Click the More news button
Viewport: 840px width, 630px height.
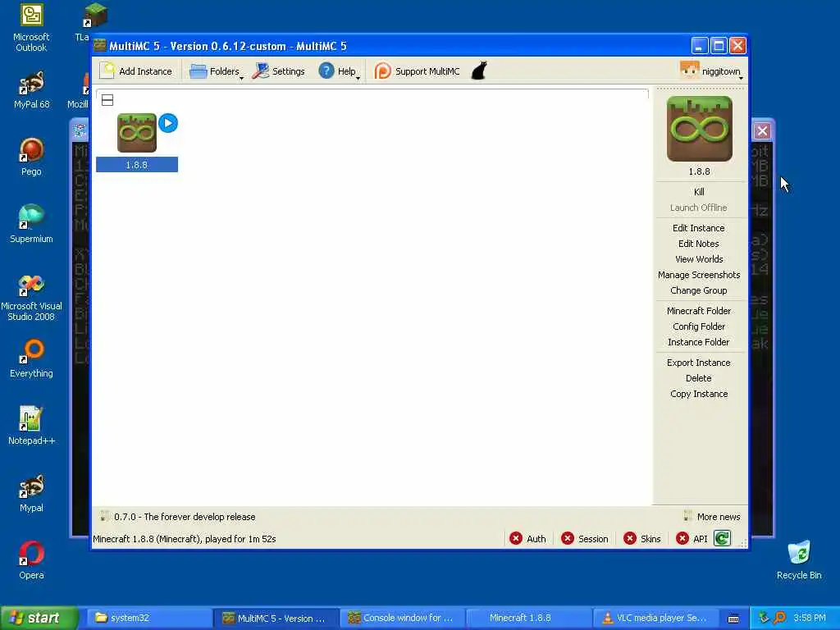point(712,517)
